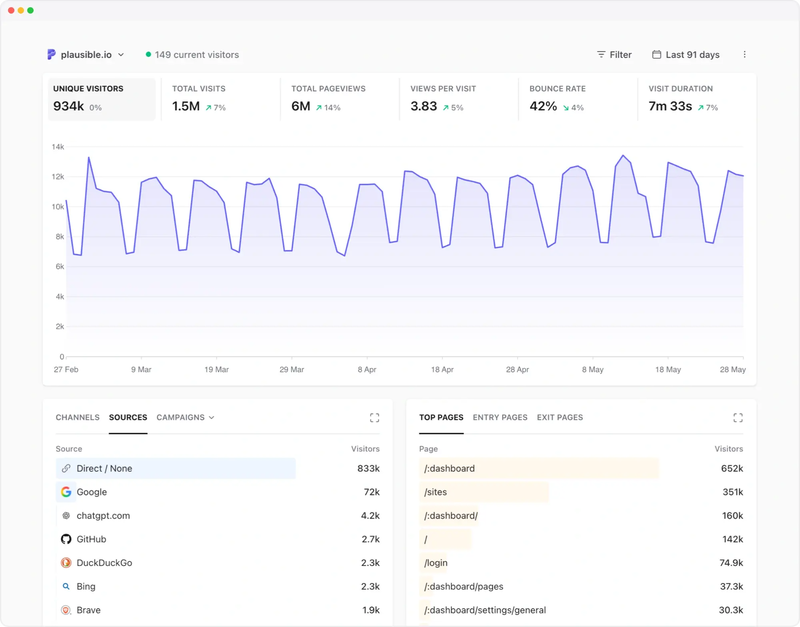The image size is (800, 627).
Task: Click the 833k visitors value
Action: 368,468
